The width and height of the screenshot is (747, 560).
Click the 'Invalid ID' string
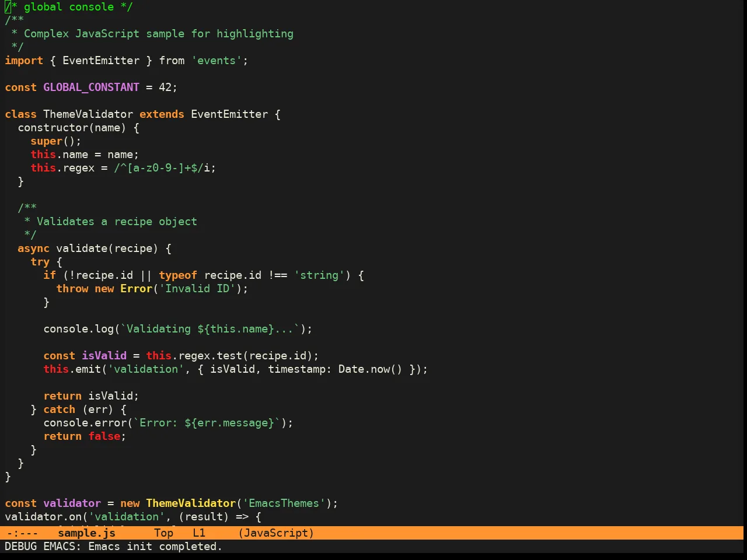[x=197, y=289]
